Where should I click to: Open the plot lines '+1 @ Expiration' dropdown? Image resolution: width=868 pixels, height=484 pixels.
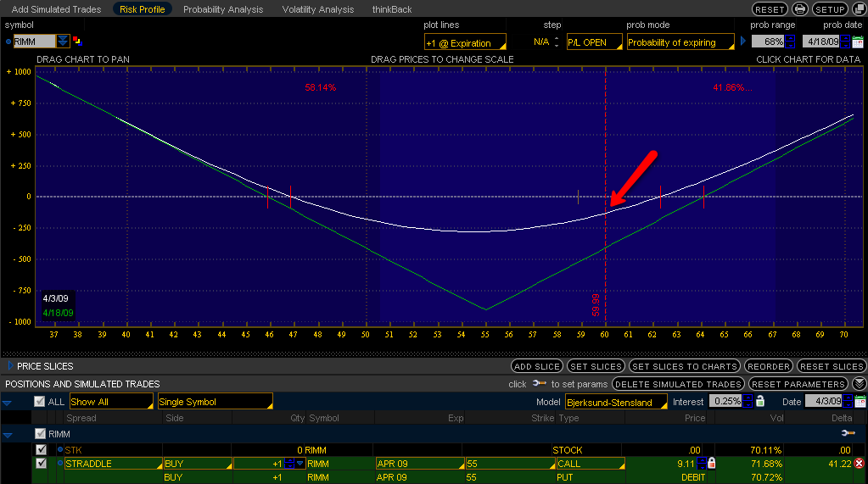pos(465,42)
